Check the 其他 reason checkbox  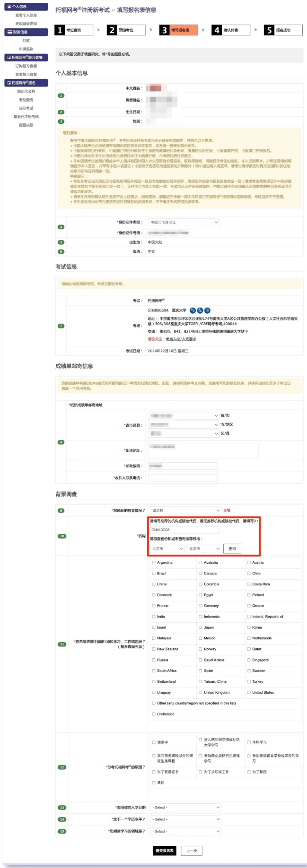click(154, 782)
